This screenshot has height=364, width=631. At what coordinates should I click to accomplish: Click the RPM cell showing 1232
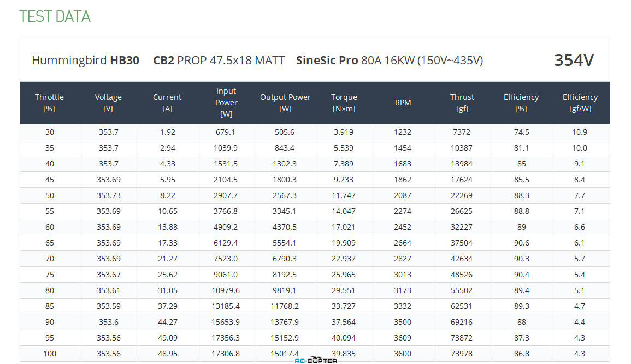click(403, 132)
